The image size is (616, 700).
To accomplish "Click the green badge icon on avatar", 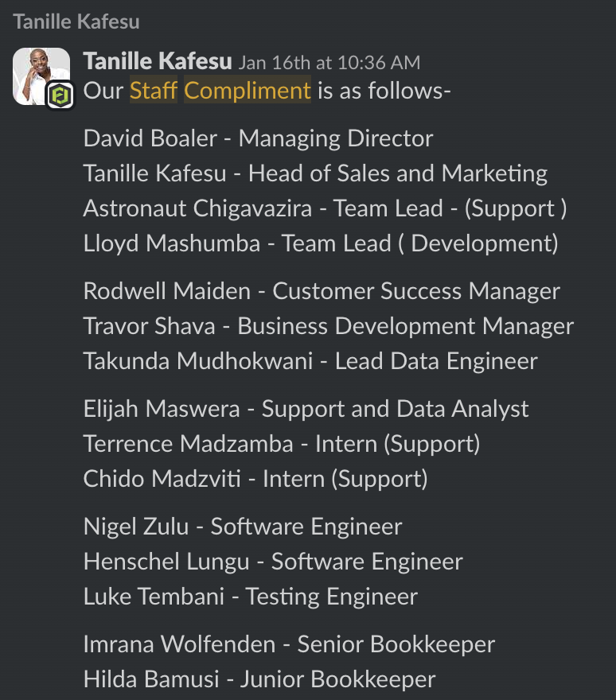I will click(59, 95).
